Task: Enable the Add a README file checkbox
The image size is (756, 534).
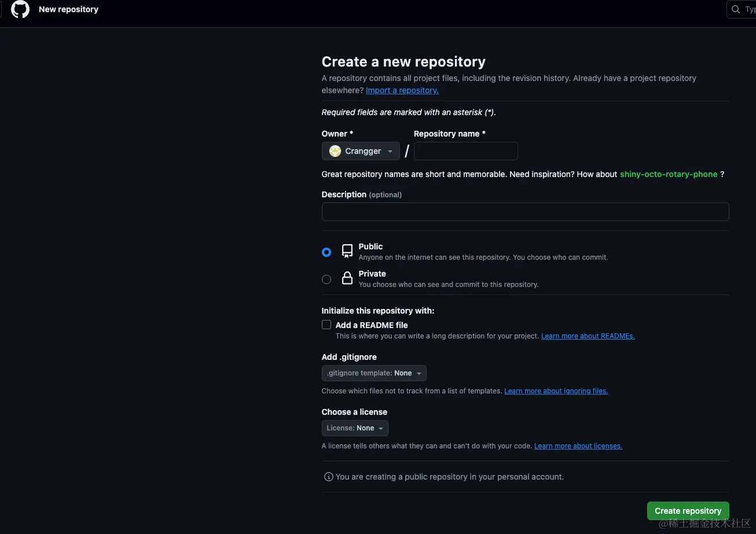Action: (x=326, y=325)
